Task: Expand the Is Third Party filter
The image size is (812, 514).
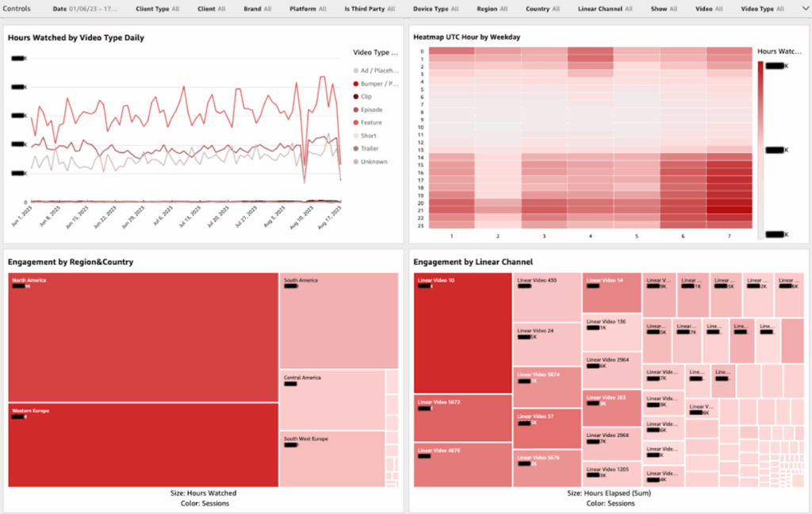Action: (369, 9)
